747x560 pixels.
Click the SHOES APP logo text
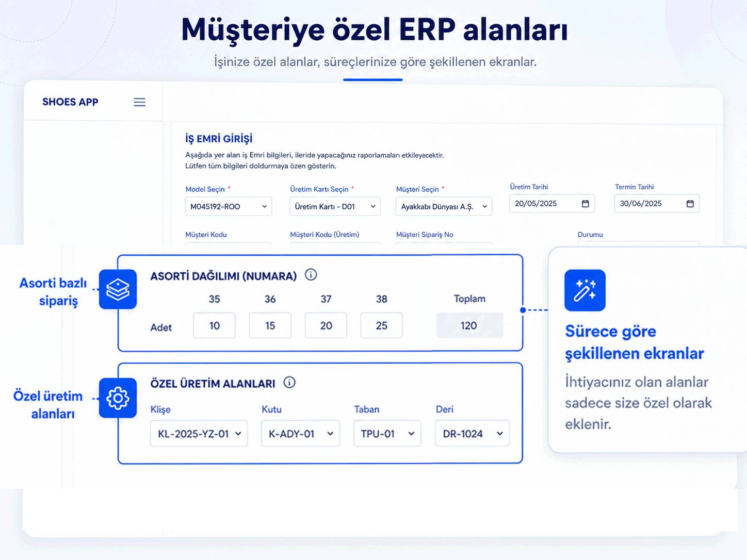point(70,102)
